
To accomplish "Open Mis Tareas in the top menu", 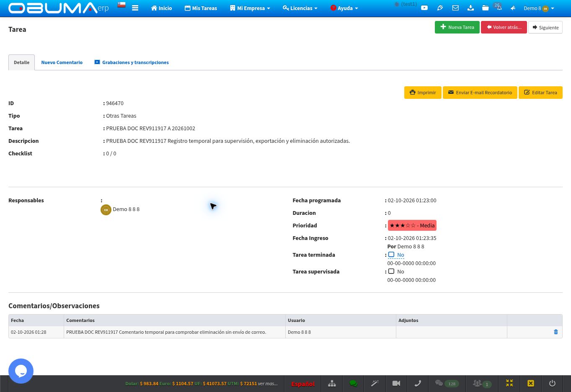I will pyautogui.click(x=201, y=8).
